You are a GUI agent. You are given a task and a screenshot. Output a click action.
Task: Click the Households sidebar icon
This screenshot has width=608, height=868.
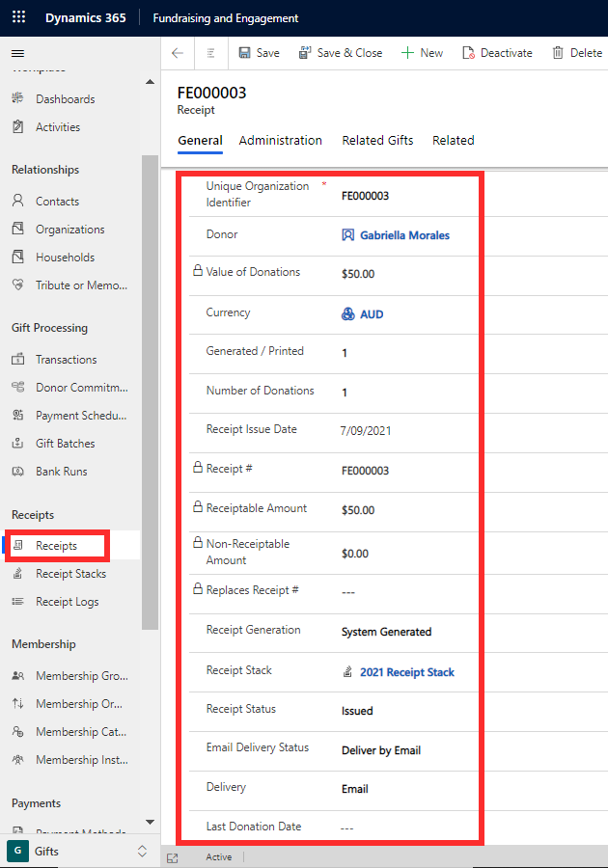pos(17,257)
